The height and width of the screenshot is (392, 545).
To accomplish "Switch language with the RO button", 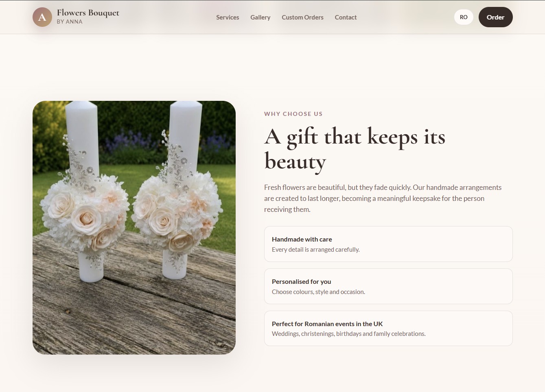I will point(464,17).
